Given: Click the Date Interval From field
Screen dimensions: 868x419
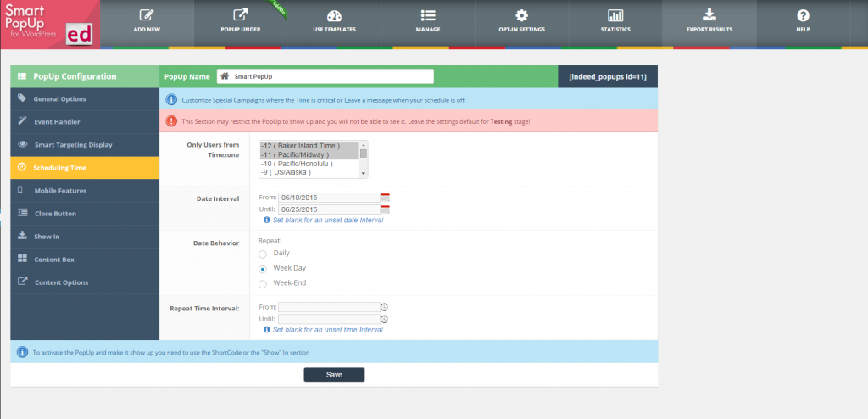Looking at the screenshot, I should 330,198.
